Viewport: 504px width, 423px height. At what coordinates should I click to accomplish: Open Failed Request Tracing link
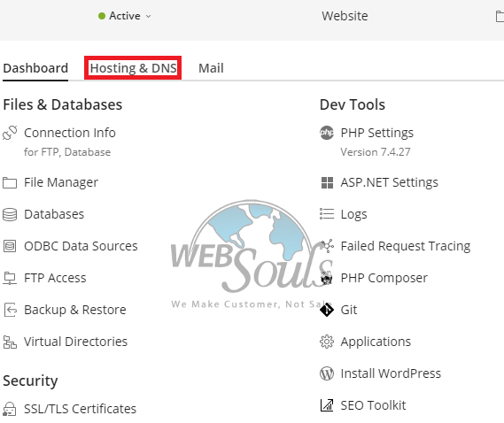(x=406, y=246)
